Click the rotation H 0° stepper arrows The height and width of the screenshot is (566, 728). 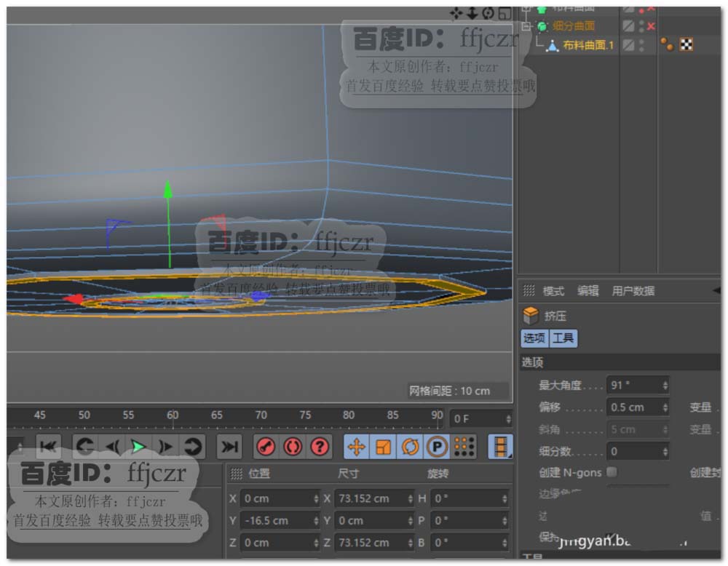pyautogui.click(x=505, y=499)
